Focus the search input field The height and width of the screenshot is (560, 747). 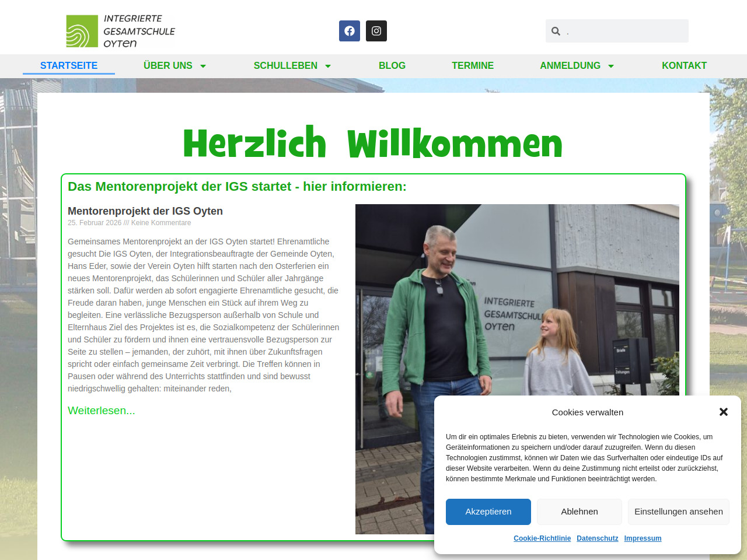(x=624, y=32)
